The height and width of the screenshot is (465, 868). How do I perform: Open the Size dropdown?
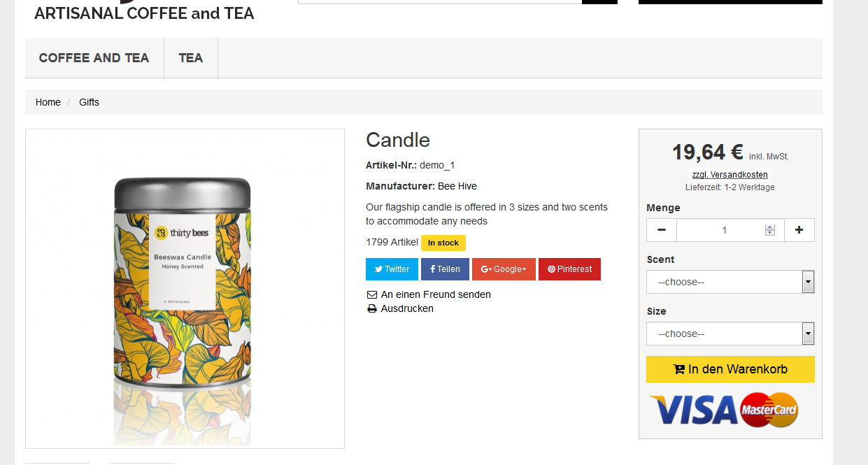(x=730, y=334)
